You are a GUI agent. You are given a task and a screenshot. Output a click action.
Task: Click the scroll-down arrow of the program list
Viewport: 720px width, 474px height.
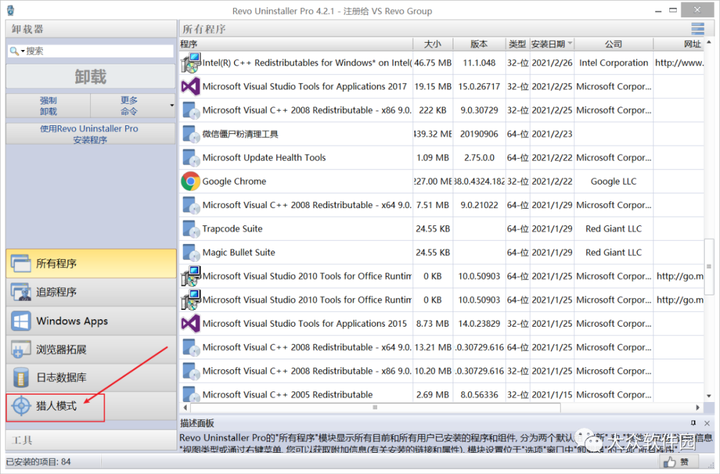click(x=709, y=395)
